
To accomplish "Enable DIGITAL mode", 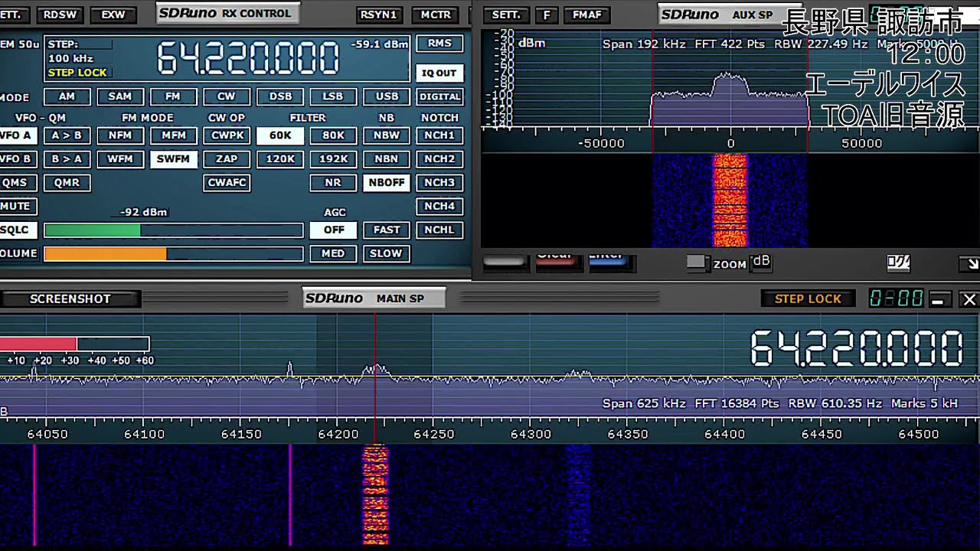I will click(439, 96).
